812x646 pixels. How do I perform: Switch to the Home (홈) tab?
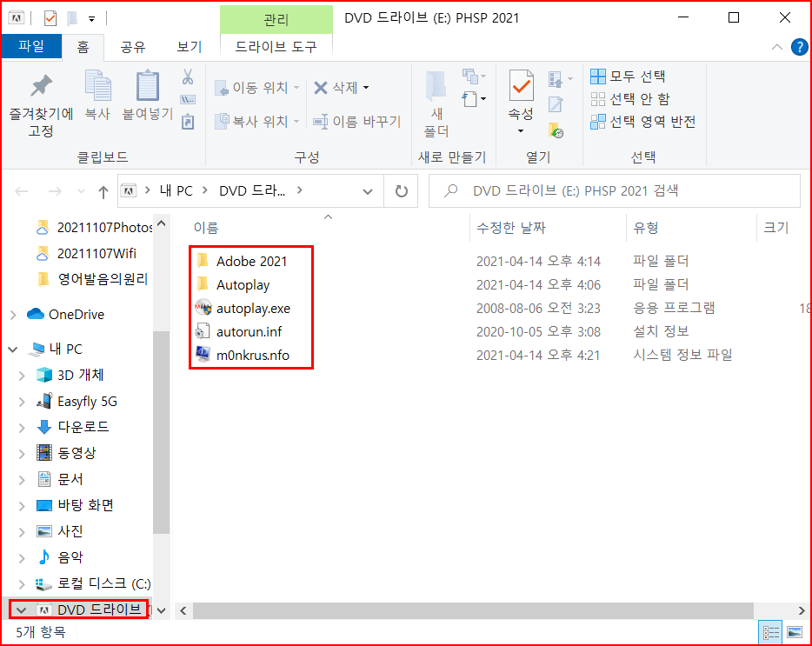click(x=83, y=47)
